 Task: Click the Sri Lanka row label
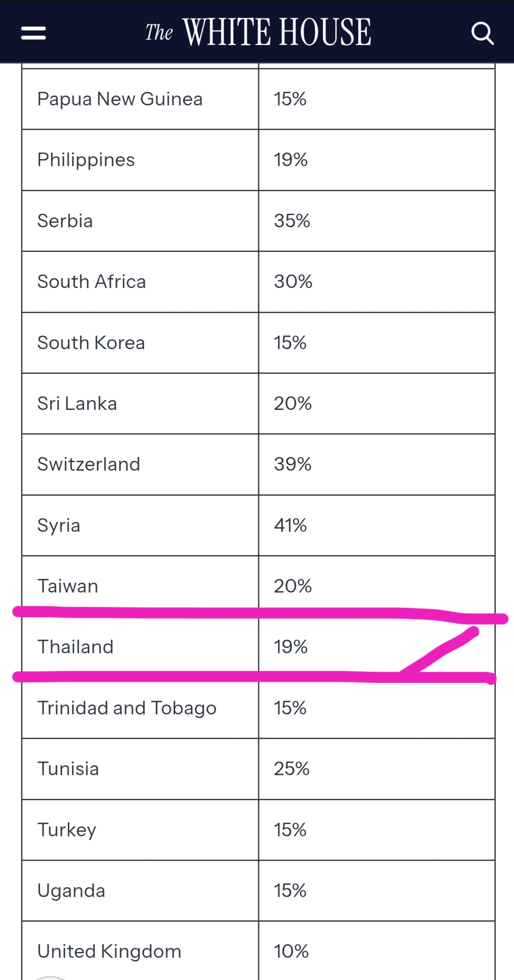pyautogui.click(x=77, y=403)
